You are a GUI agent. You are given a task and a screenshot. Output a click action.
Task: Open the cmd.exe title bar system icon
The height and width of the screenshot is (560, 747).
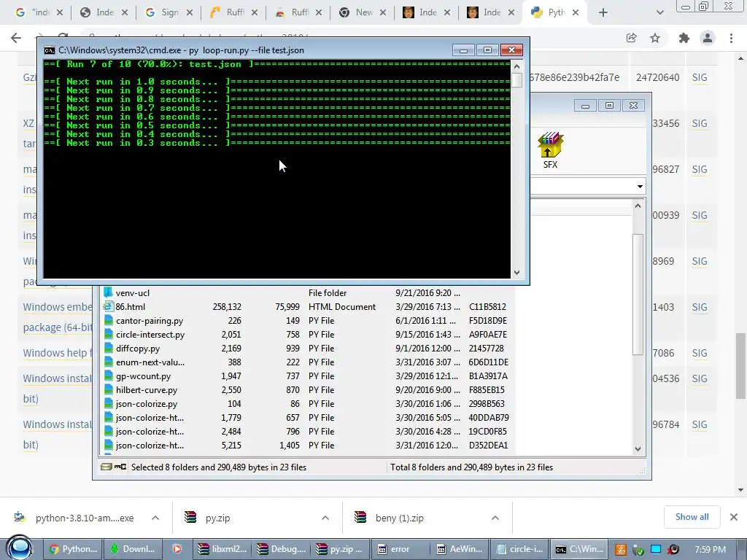point(49,50)
